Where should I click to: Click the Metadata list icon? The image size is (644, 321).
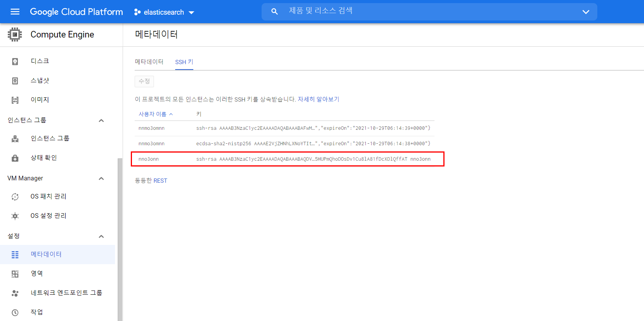(x=15, y=255)
